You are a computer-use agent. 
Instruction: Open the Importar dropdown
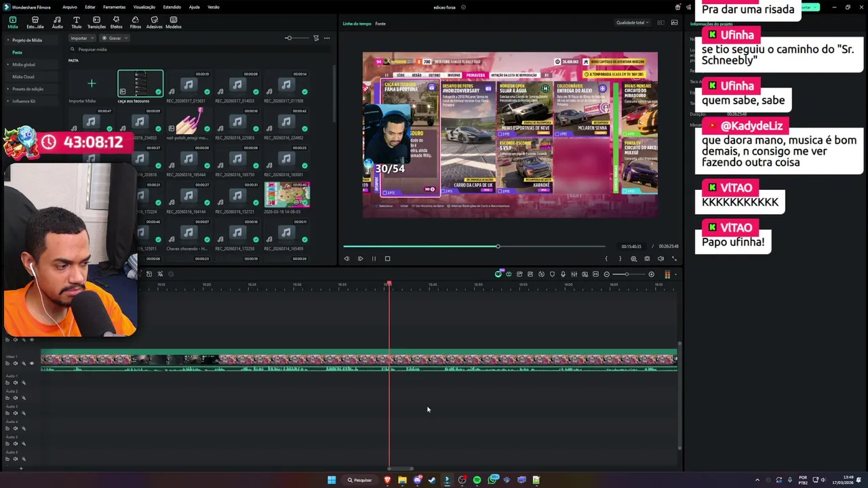tap(81, 38)
